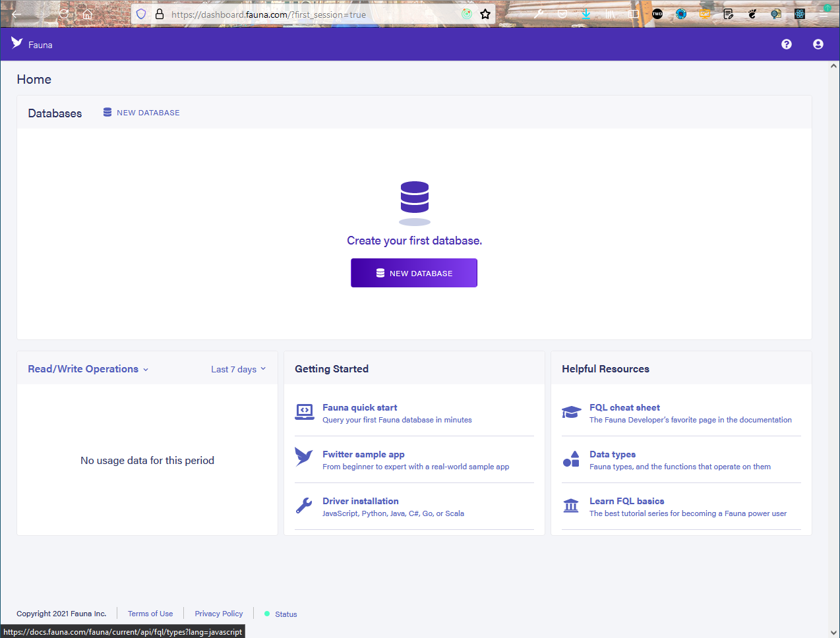Click the tracking protection shield icon

click(x=141, y=14)
